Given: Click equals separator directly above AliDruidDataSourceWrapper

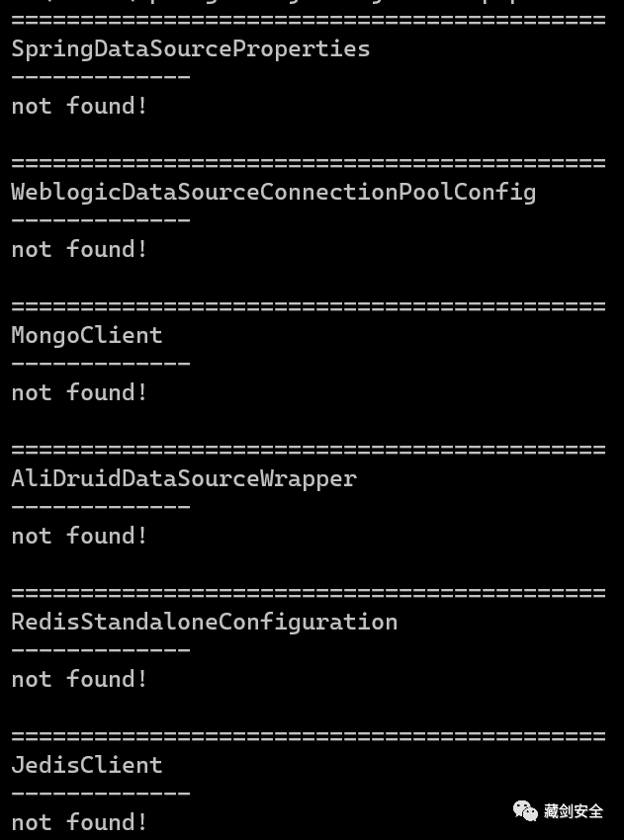Looking at the screenshot, I should click(308, 450).
